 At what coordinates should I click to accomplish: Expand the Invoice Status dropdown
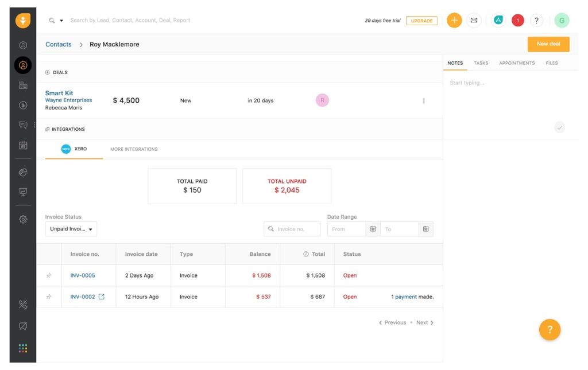(71, 229)
